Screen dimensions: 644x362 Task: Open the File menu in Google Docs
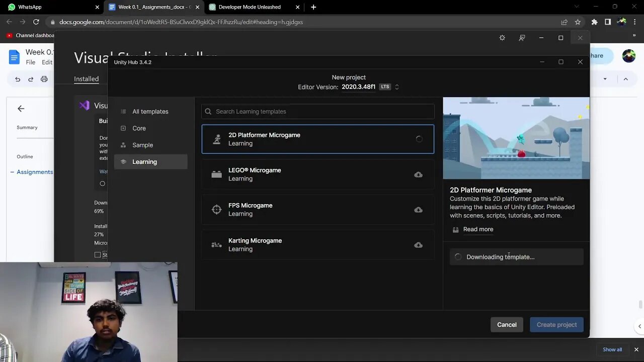click(x=31, y=62)
